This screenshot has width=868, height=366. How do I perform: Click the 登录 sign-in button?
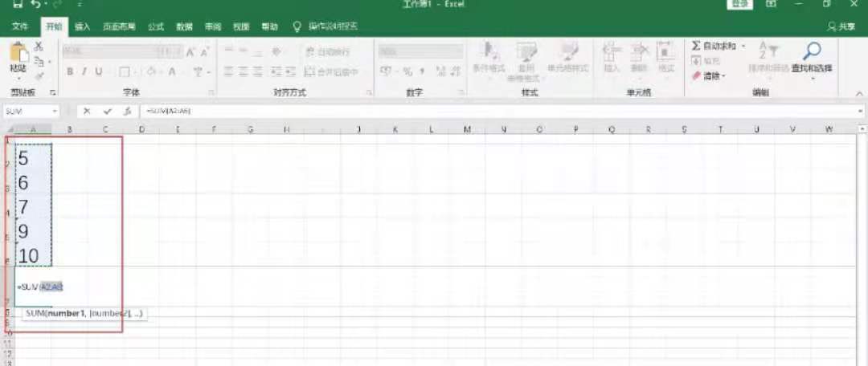click(740, 5)
